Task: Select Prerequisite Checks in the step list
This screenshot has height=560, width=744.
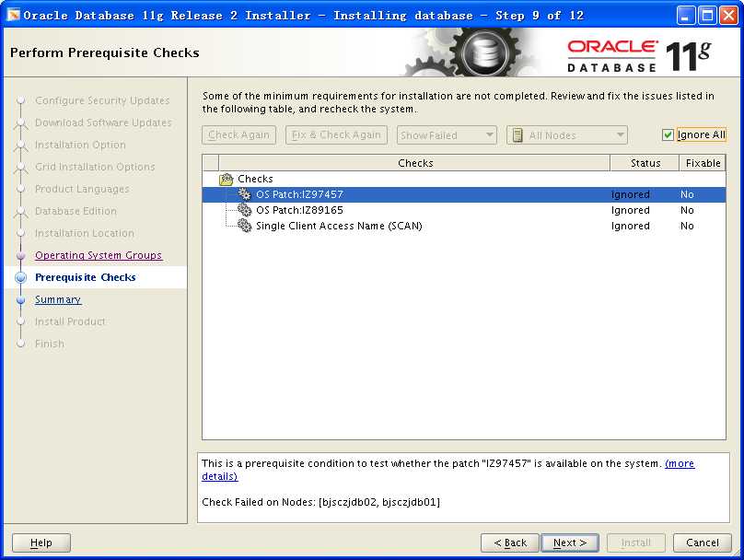Action: (x=86, y=277)
